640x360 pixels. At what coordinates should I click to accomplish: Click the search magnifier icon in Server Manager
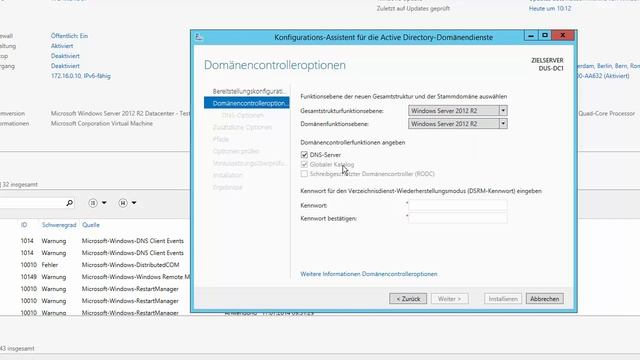click(x=69, y=203)
